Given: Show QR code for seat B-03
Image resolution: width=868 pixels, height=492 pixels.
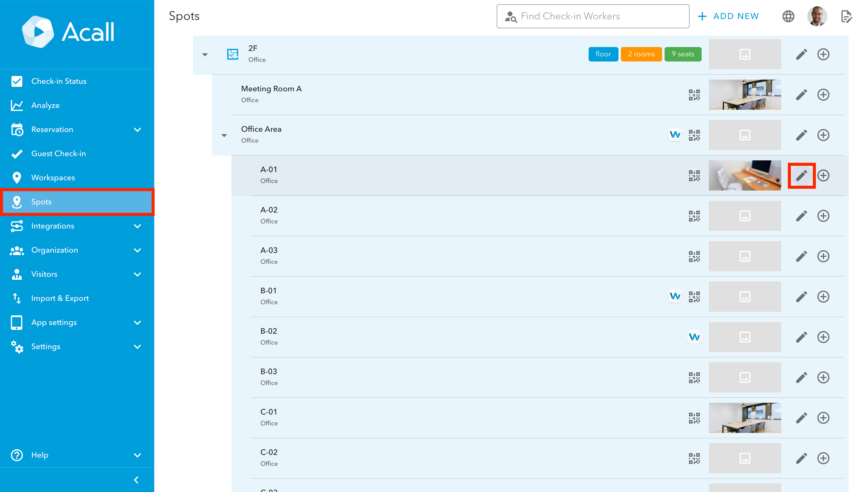Looking at the screenshot, I should coord(694,377).
